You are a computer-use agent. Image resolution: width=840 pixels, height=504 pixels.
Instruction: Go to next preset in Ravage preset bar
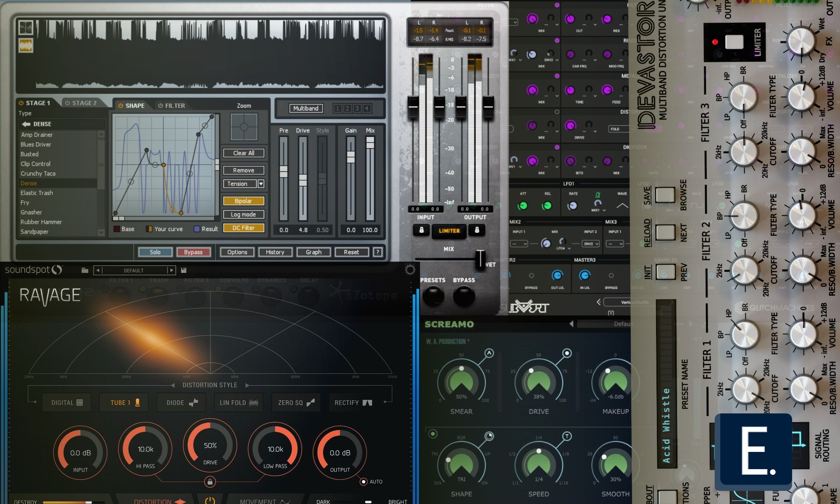[x=171, y=270]
